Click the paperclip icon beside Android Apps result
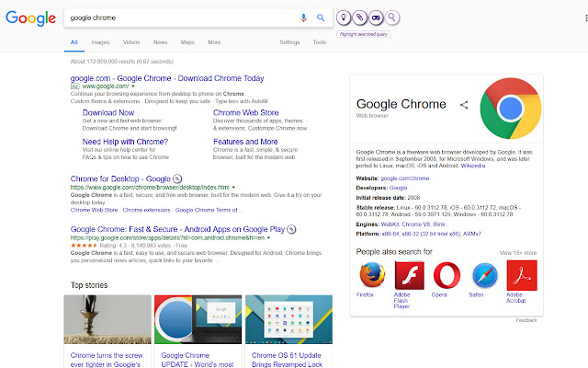This screenshot has height=368, width=588. [291, 229]
